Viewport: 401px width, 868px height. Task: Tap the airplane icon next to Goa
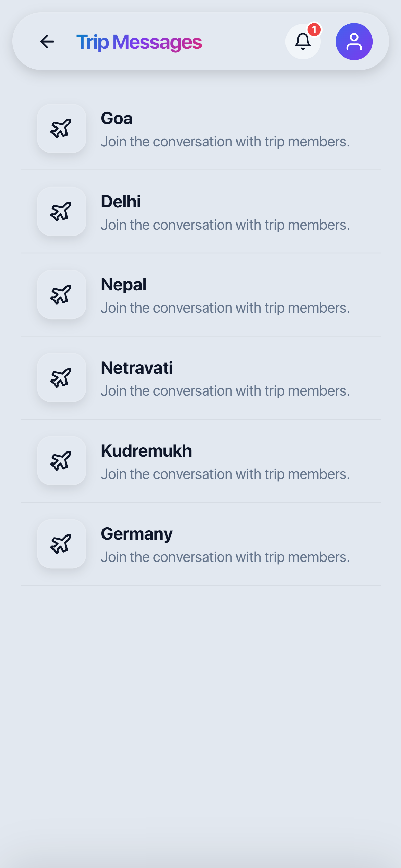tap(62, 128)
